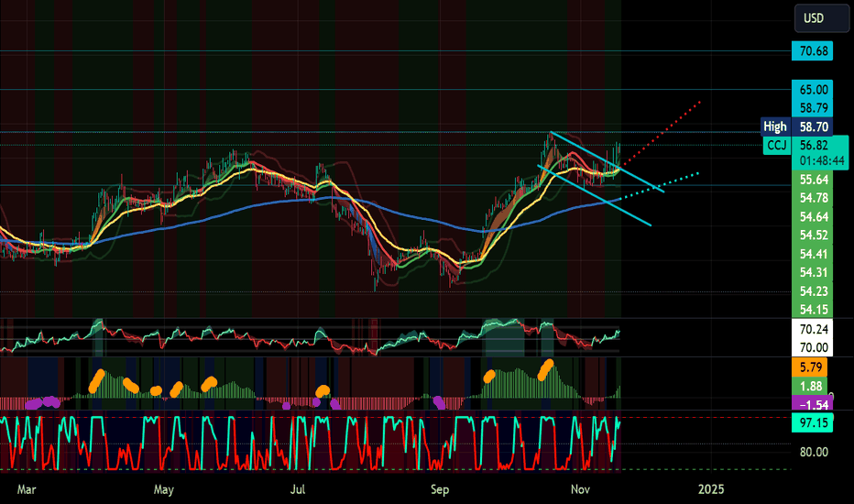The height and width of the screenshot is (504, 854).
Task: Click the white 70.00 indicator level
Action: pos(812,347)
